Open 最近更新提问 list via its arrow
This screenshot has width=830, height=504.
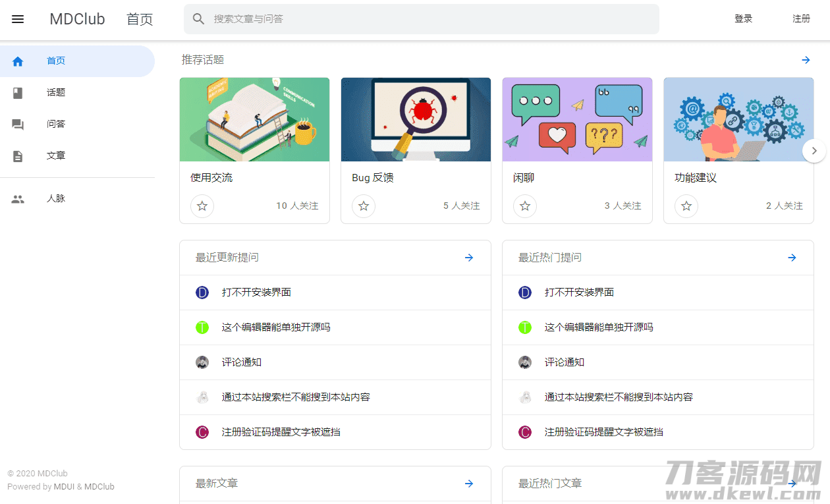pyautogui.click(x=468, y=258)
